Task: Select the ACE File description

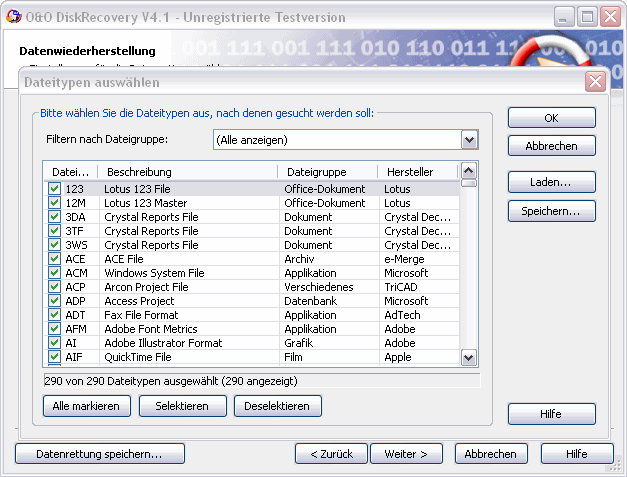Action: pos(124,259)
